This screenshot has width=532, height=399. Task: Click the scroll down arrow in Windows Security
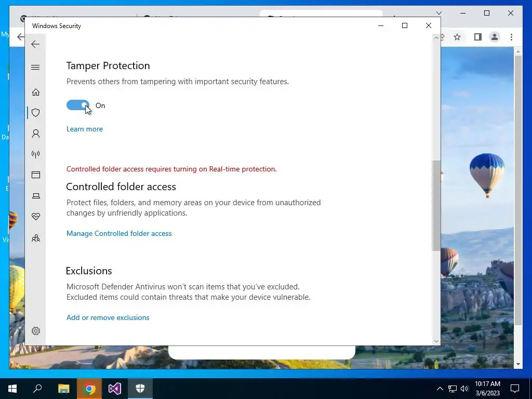436,341
